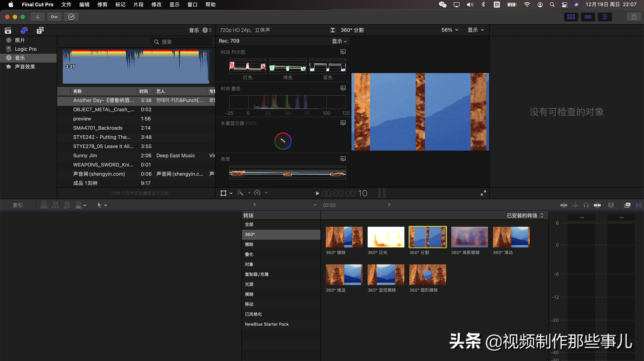Select the Photos and Audio browser music icon
Viewport: 644px width, 361px height.
24,30
